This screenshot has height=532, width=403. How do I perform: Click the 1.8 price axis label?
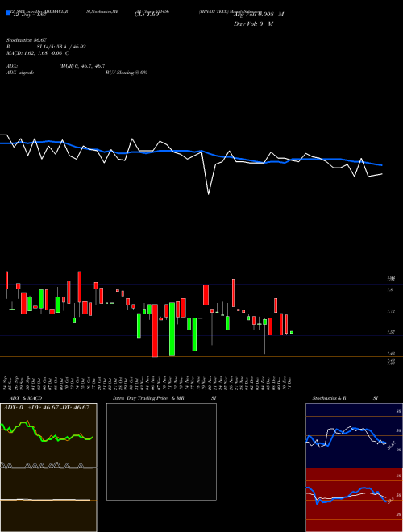point(390,290)
